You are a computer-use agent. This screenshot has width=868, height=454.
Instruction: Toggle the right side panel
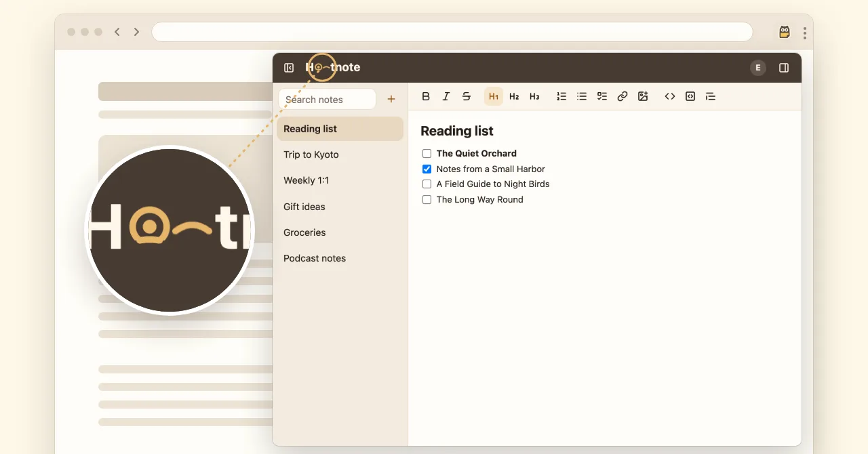point(784,68)
